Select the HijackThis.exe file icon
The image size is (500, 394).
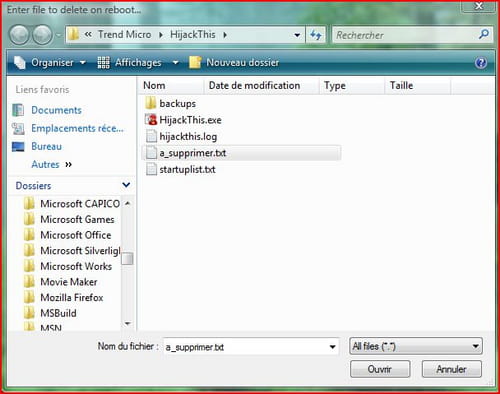pyautogui.click(x=151, y=120)
